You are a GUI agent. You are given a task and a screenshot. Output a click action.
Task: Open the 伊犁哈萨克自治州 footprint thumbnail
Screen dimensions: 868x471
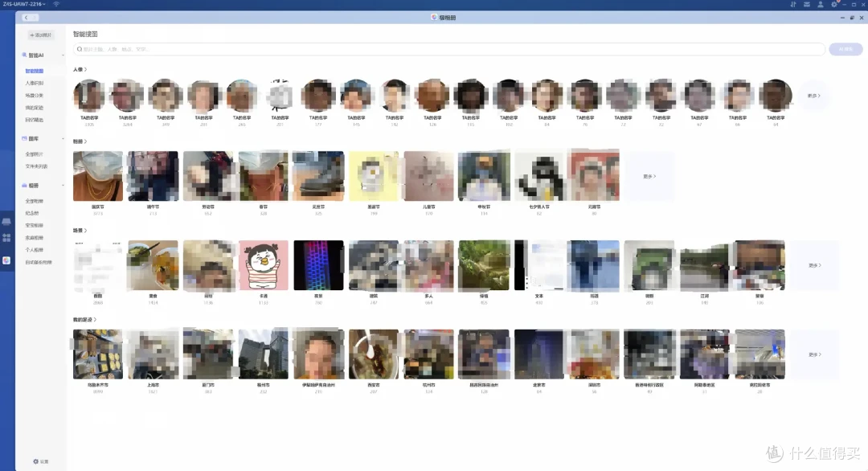pos(318,354)
